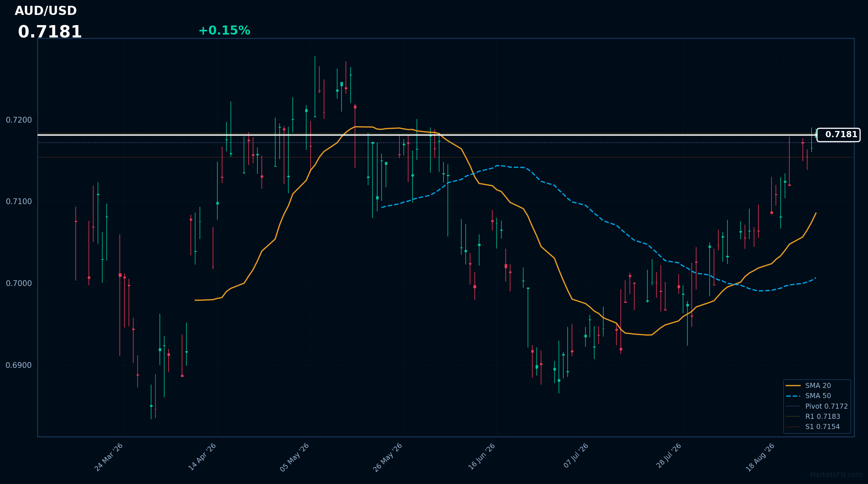Viewport: 868px width, 484px height.
Task: Click the 05 May '26 date label
Action: click(x=295, y=457)
